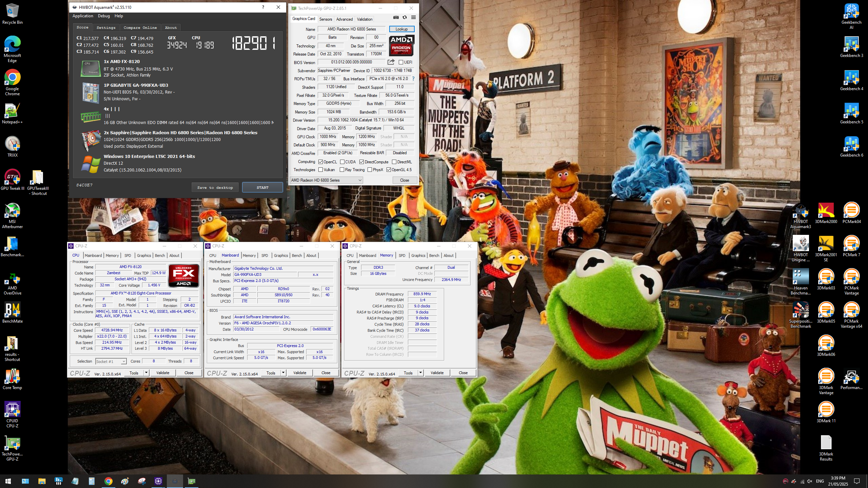
Task: Open the Debug menu in Aquamark3
Action: (104, 16)
